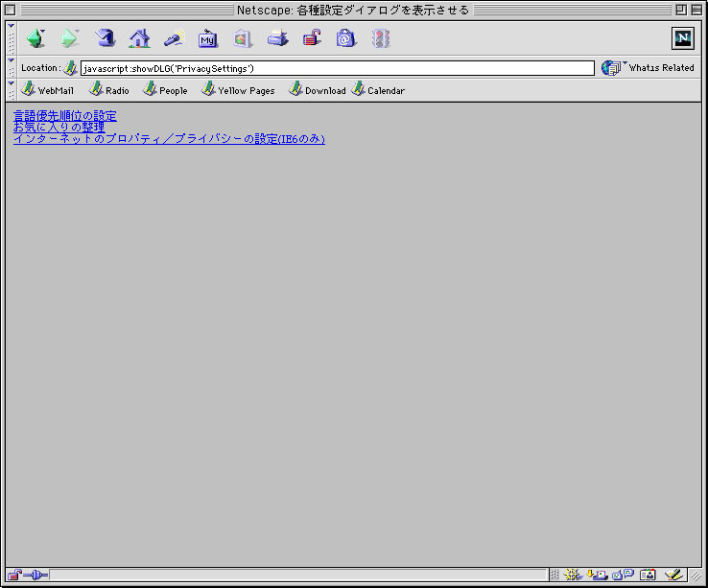
Task: Click the Stop traffic light button
Action: click(x=380, y=38)
